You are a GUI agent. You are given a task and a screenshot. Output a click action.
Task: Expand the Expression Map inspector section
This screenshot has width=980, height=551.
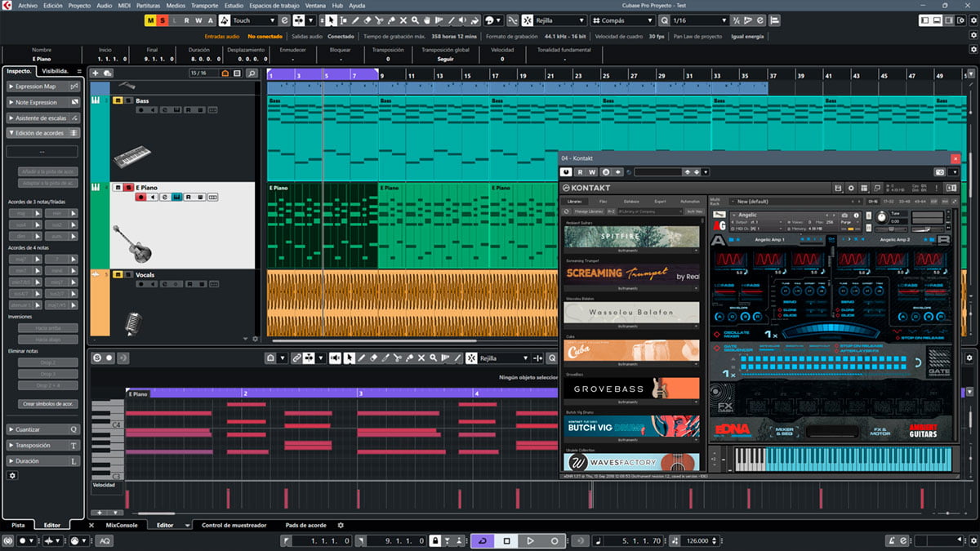click(42, 86)
